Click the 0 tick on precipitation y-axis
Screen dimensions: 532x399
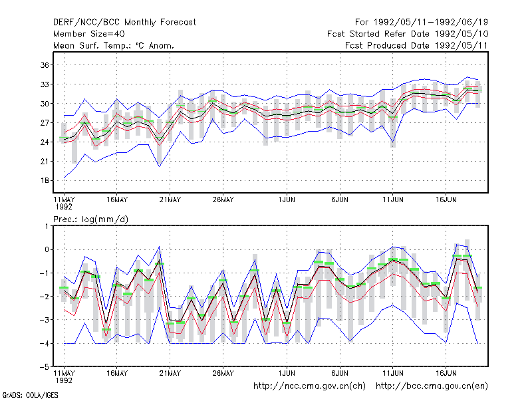coord(47,250)
